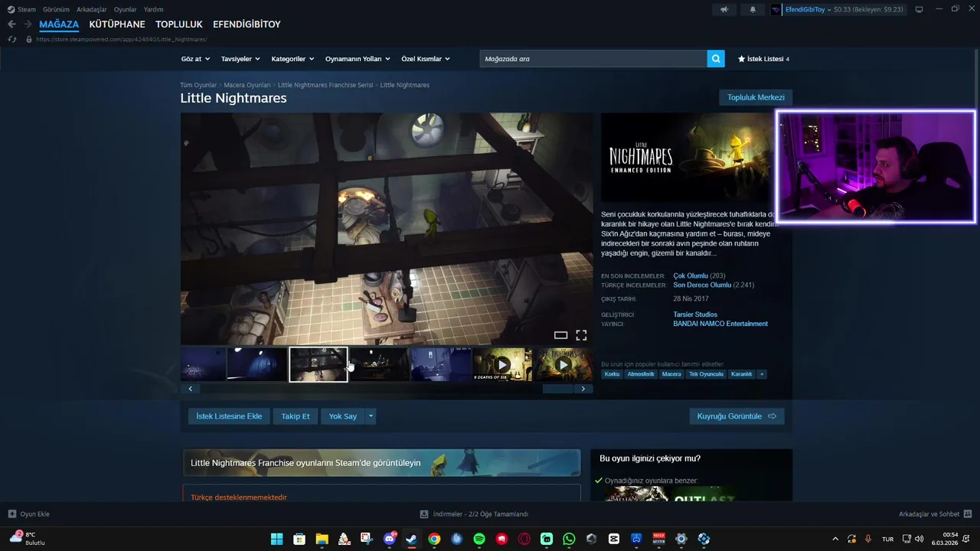Open the Friends and Chat icon at bottom right
This screenshot has height=551, width=980.
click(968, 514)
